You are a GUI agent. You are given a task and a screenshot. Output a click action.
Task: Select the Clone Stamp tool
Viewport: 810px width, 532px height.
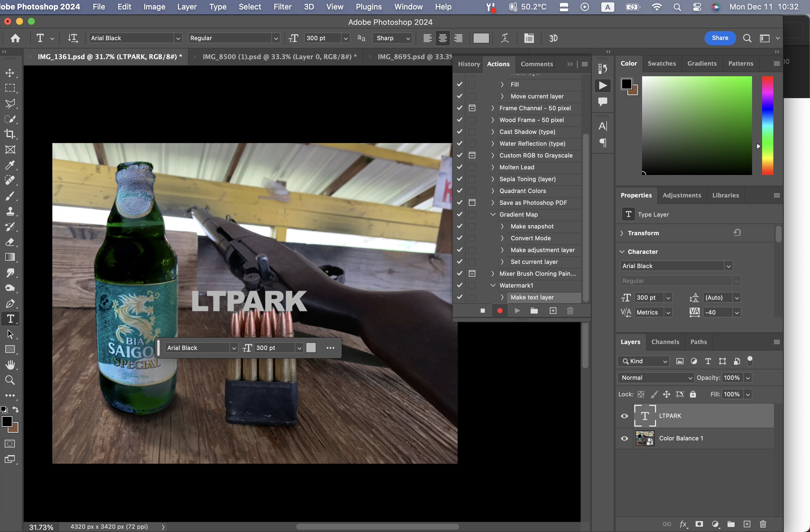tap(10, 211)
